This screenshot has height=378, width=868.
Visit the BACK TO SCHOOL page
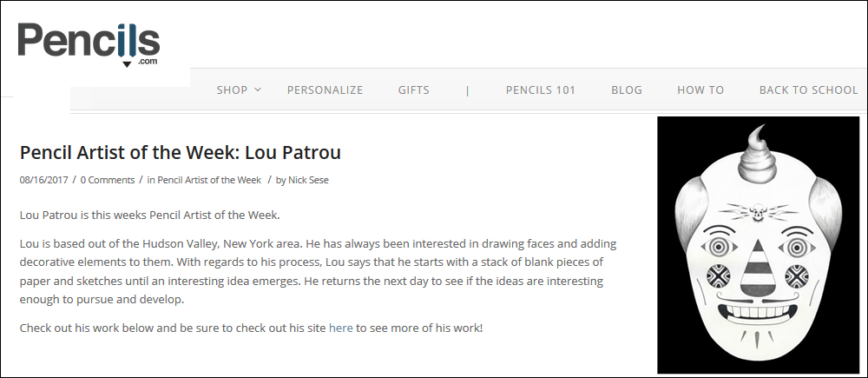click(x=808, y=90)
